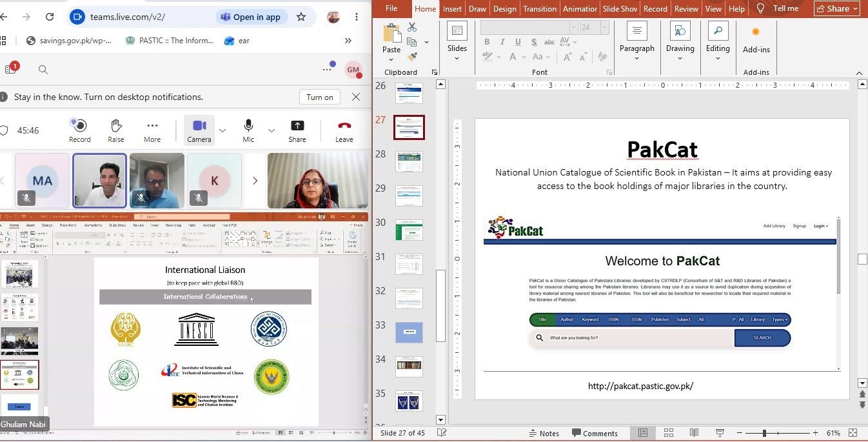Switch to the View ribbon tab
This screenshot has height=442, width=868.
point(713,8)
